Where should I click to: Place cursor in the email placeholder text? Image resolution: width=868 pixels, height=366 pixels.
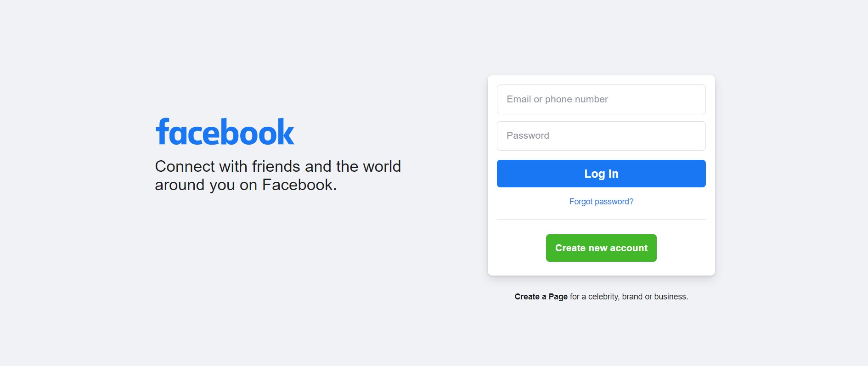[x=557, y=99]
